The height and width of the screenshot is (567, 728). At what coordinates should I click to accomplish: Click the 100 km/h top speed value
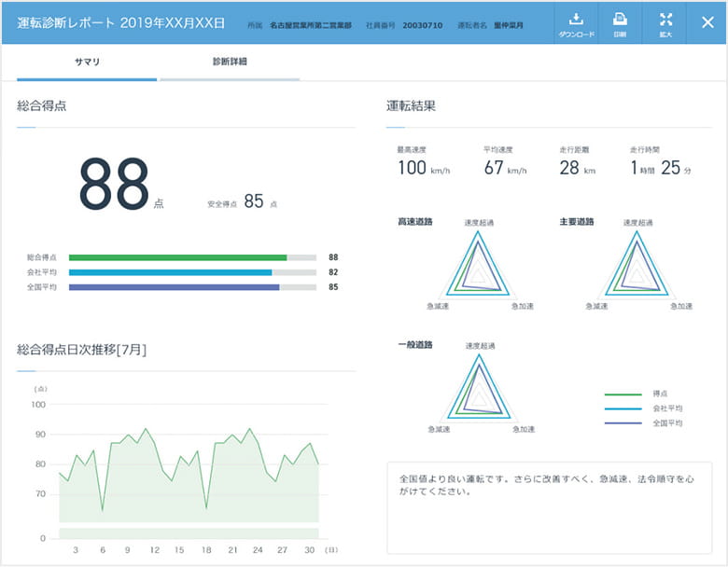coord(424,168)
